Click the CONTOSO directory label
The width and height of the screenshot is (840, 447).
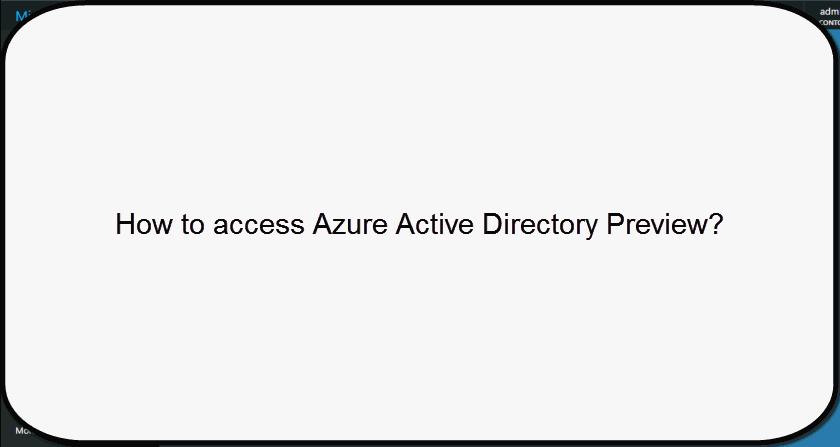pos(829,21)
